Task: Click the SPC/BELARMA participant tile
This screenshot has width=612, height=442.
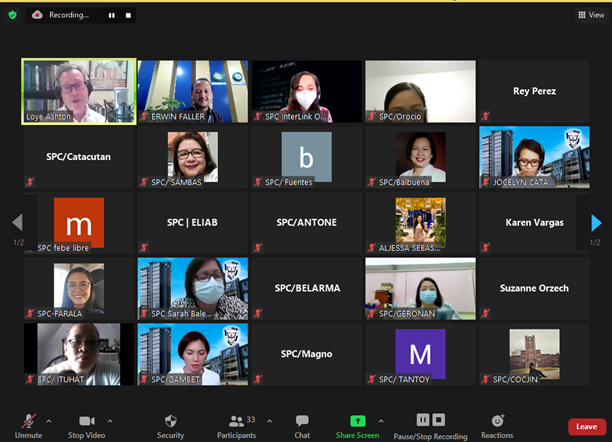Action: (x=307, y=288)
